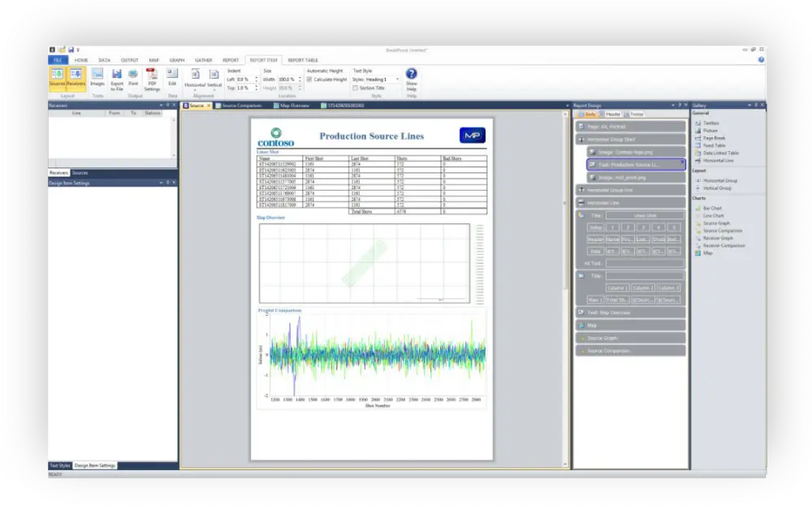Open the ST1420650100100 document tab

point(343,106)
